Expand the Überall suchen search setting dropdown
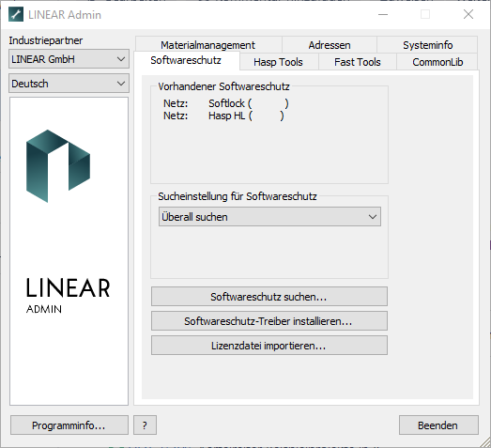This screenshot has width=491, height=448. click(269, 216)
